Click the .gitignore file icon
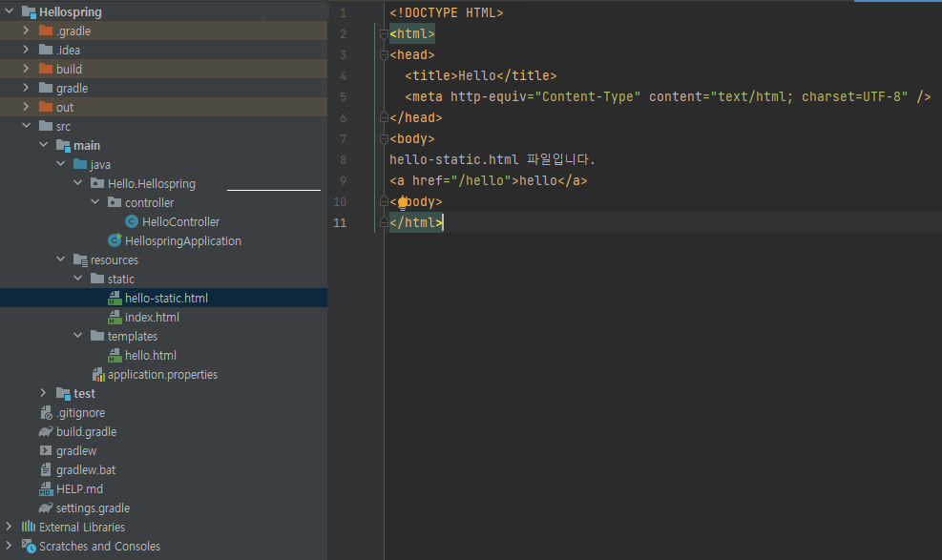 46,413
